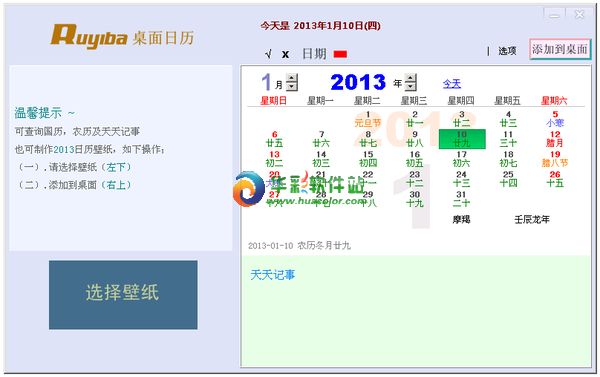Click the 2013-01-10 农历冬月廿九 line
Viewport: 600px width, 377px height.
[x=299, y=245]
